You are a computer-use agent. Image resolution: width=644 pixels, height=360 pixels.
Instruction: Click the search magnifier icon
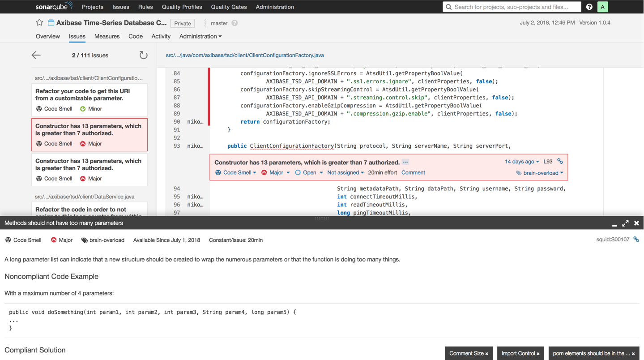click(448, 7)
